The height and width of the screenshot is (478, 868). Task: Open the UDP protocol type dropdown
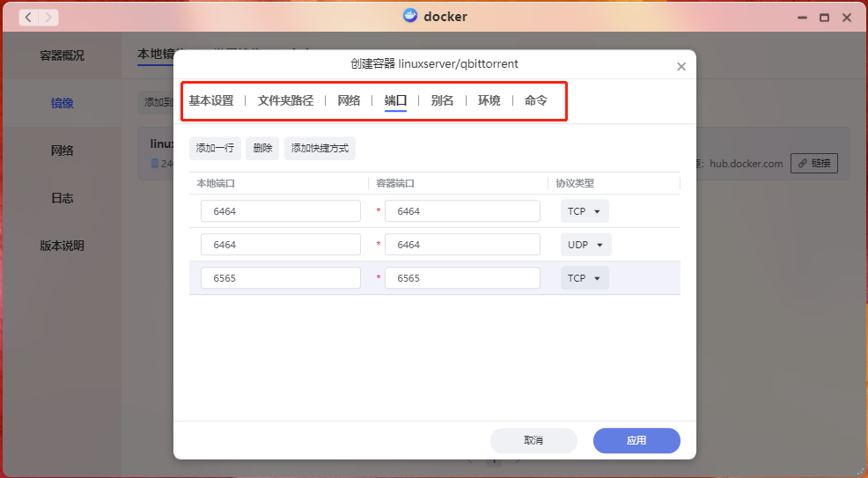point(585,245)
